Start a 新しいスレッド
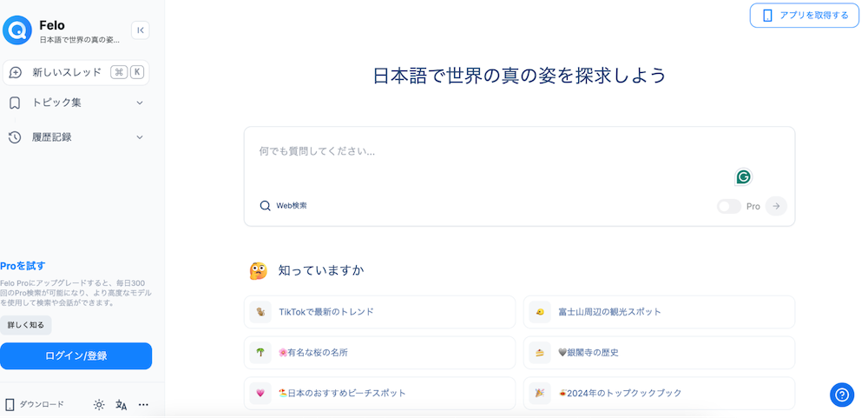The image size is (868, 418). click(76, 73)
